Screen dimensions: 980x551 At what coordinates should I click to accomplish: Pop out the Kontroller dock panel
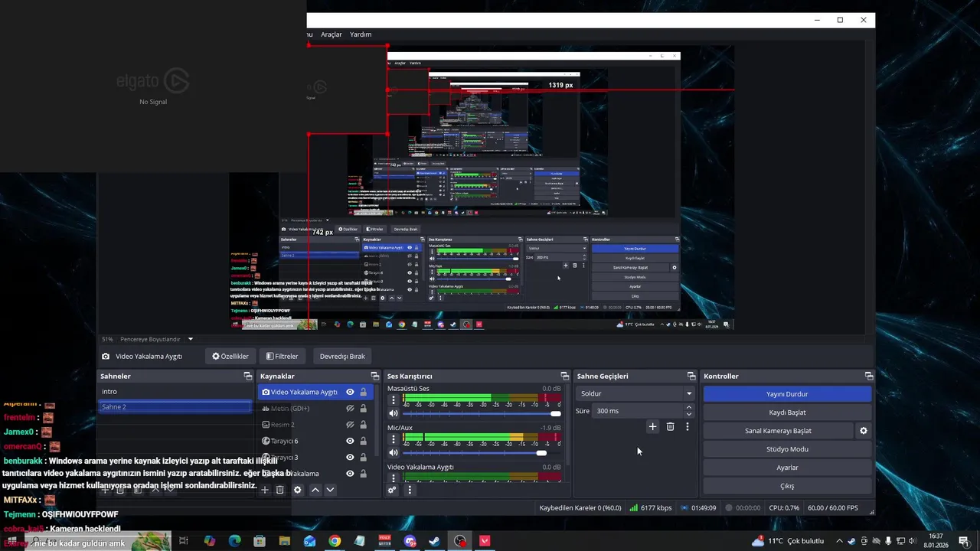[x=868, y=376]
